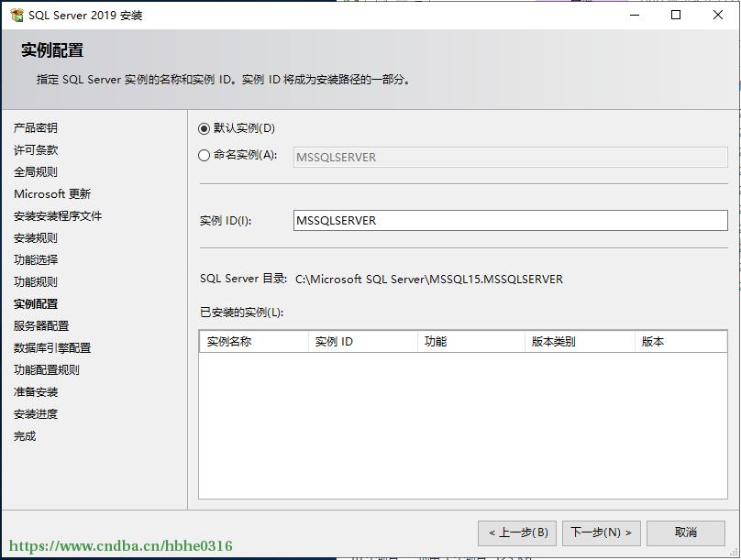The height and width of the screenshot is (560, 741).
Task: Click the 命名实例 name input field
Action: (511, 158)
